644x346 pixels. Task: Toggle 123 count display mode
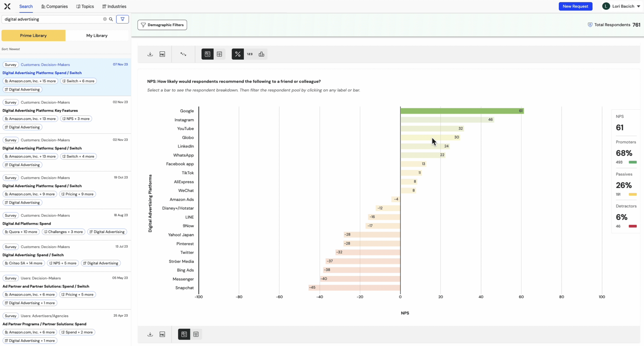pos(250,54)
